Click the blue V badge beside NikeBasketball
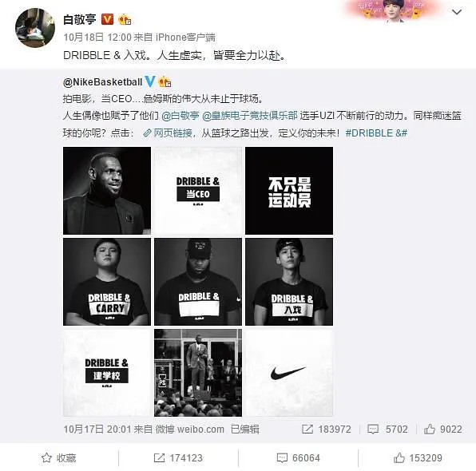476x471 pixels. click(x=150, y=81)
